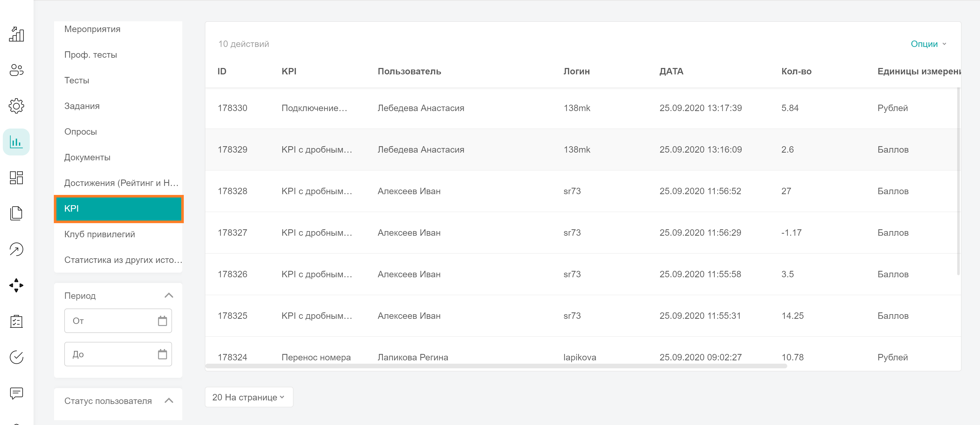Open the circular arrow sidebar icon
Screen dimensions: 980x425
click(16, 250)
